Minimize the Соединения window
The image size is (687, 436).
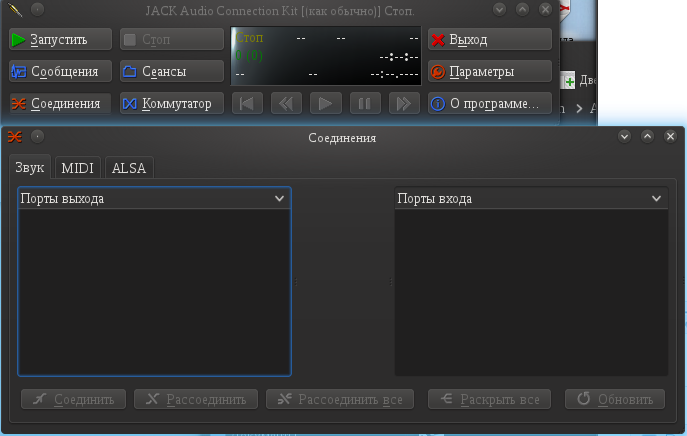(x=624, y=137)
